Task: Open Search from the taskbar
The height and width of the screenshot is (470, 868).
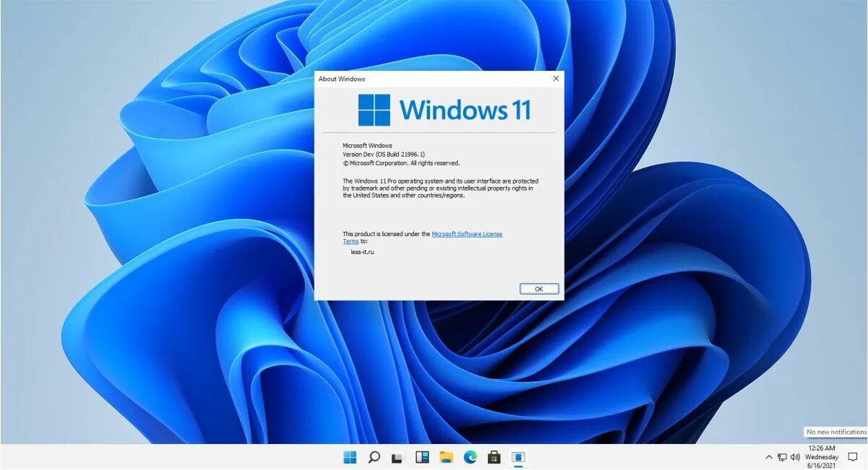Action: click(x=374, y=457)
